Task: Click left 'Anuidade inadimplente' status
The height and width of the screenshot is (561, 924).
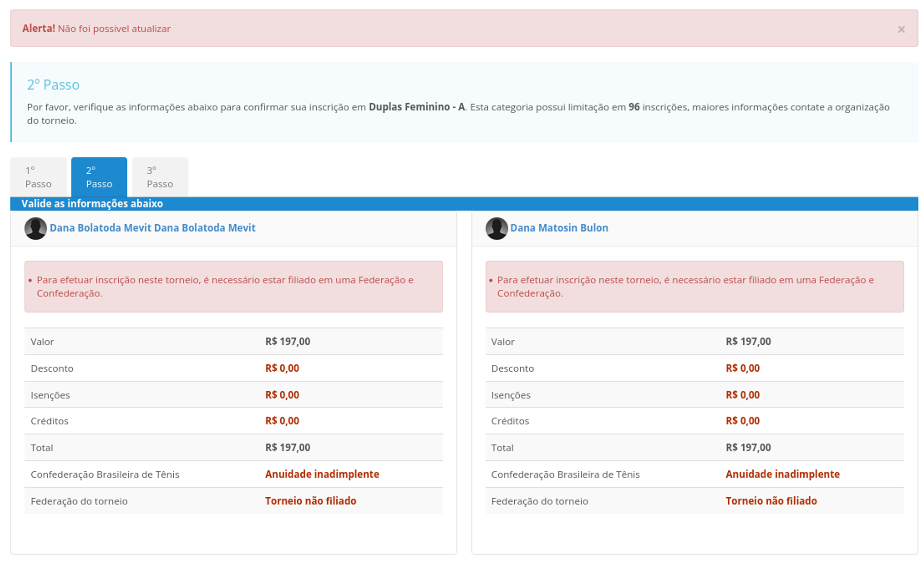Action: (x=322, y=474)
